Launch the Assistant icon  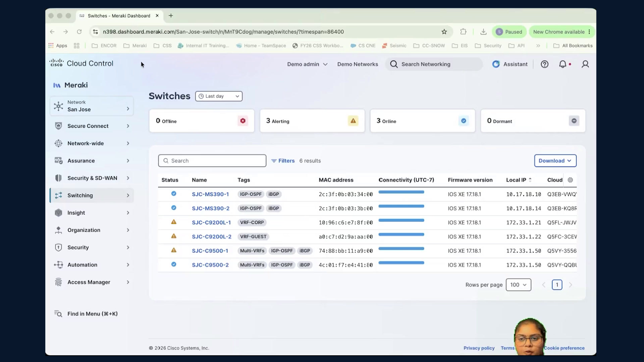pos(496,64)
